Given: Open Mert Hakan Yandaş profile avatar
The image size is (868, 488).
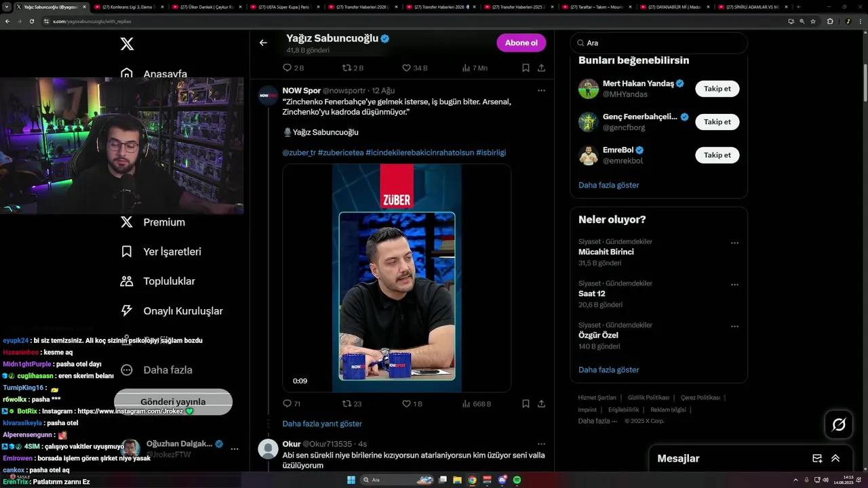Looking at the screenshot, I should pyautogui.click(x=589, y=89).
